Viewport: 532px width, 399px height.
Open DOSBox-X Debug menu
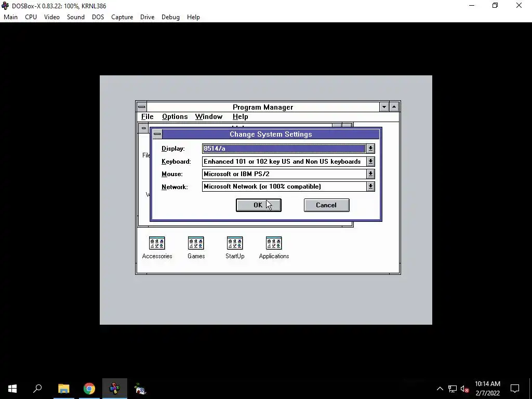(x=170, y=17)
